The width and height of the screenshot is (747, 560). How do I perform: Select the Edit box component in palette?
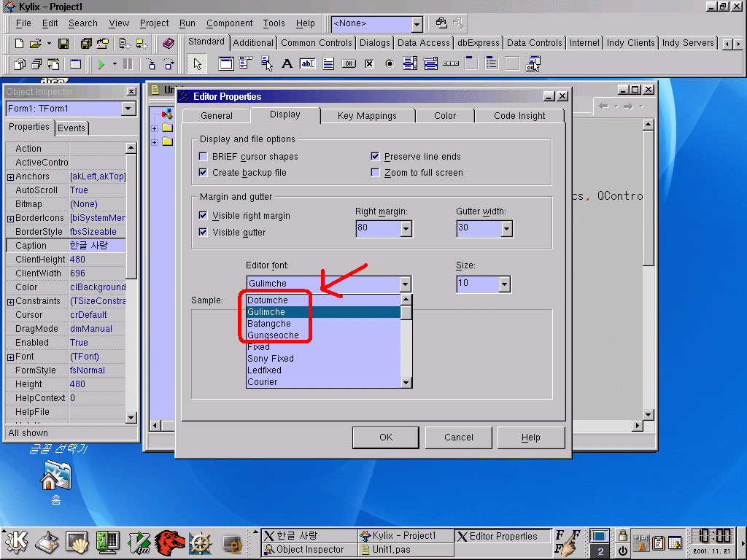click(307, 63)
